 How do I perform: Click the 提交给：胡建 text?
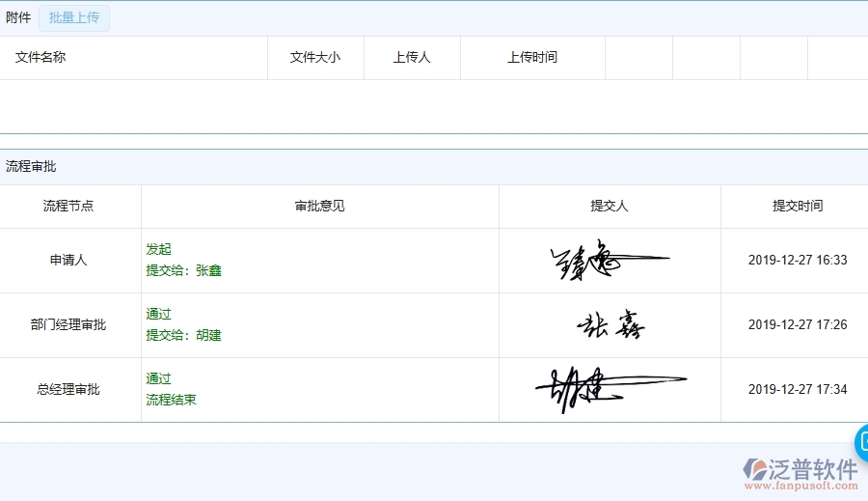(184, 335)
